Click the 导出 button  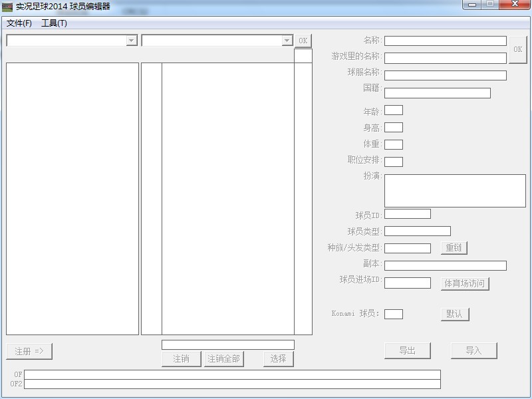408,351
